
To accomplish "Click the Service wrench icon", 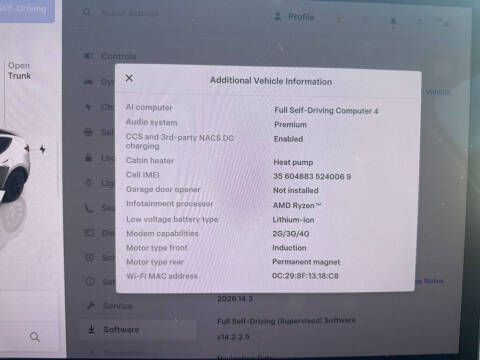I will [90, 305].
